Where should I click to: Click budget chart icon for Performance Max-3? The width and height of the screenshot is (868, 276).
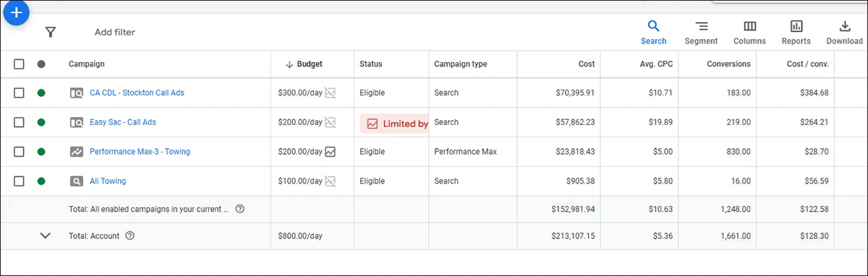331,152
